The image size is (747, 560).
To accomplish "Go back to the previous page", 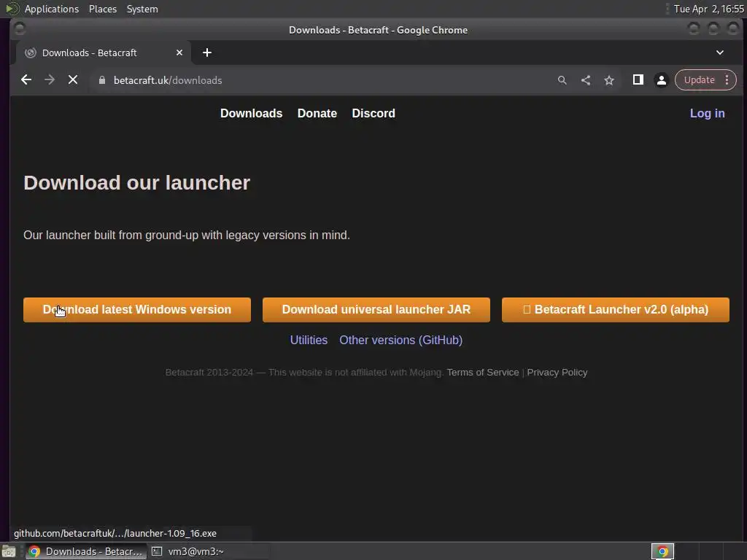I will click(26, 80).
